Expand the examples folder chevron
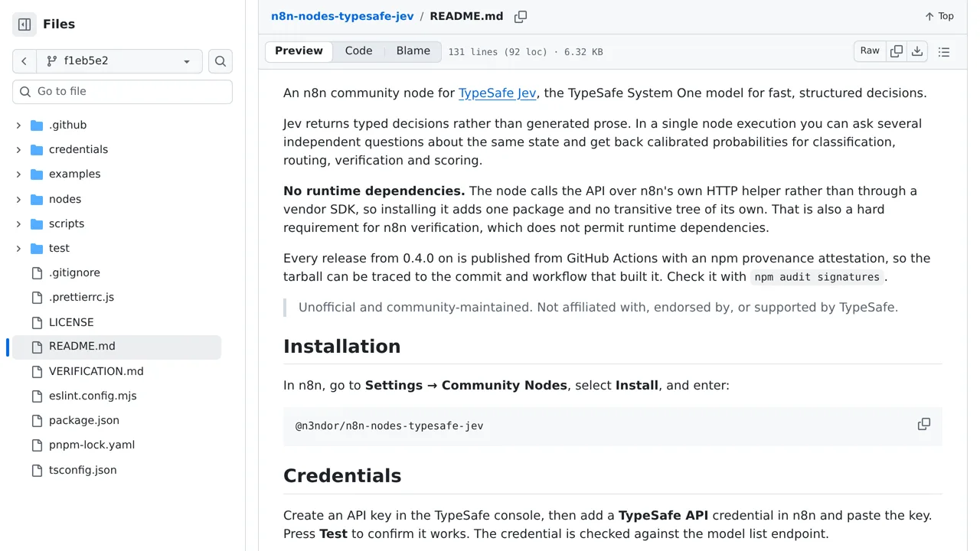Image resolution: width=980 pixels, height=551 pixels. (18, 174)
